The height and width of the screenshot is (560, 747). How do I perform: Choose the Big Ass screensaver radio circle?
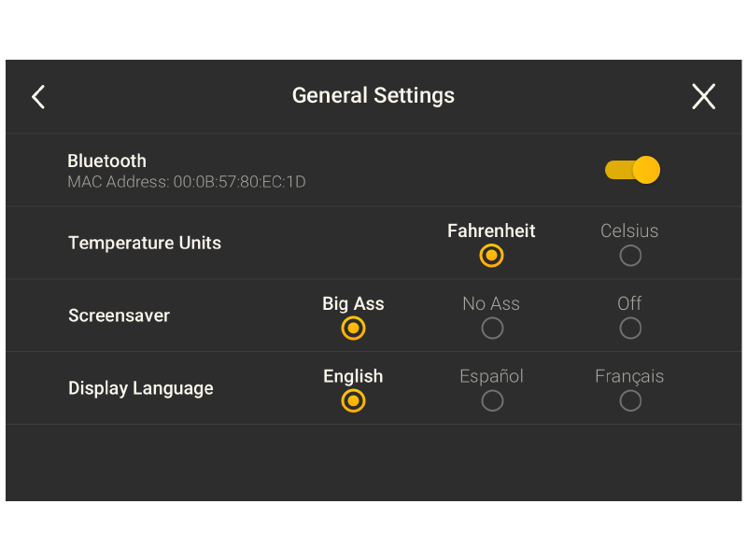click(353, 329)
